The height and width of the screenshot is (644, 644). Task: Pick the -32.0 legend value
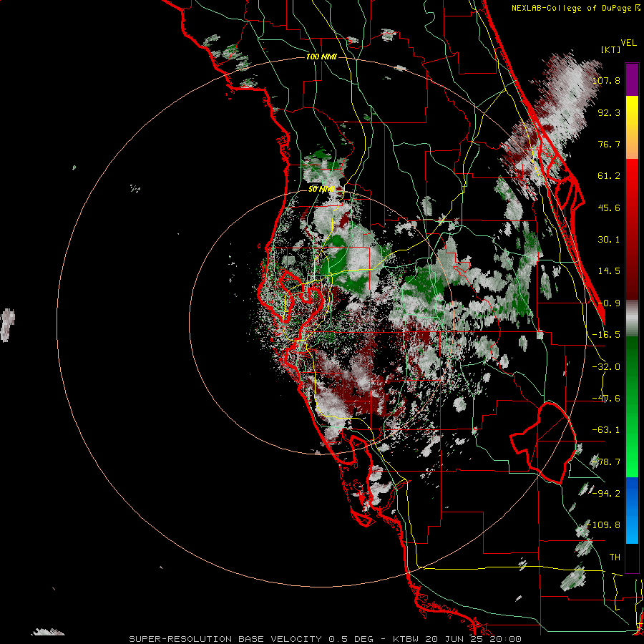point(606,367)
